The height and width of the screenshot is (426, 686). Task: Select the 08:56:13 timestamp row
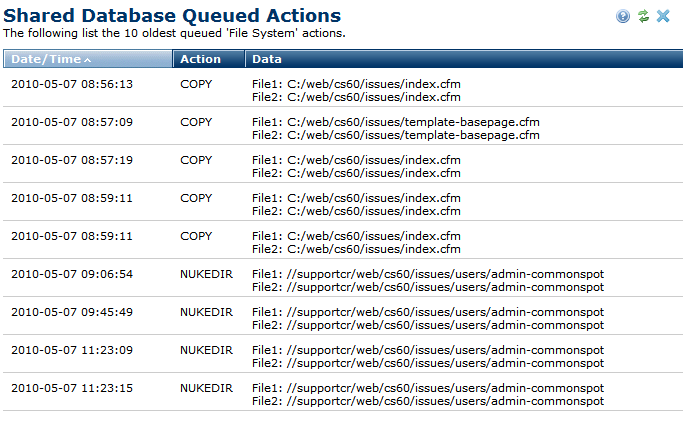point(71,84)
